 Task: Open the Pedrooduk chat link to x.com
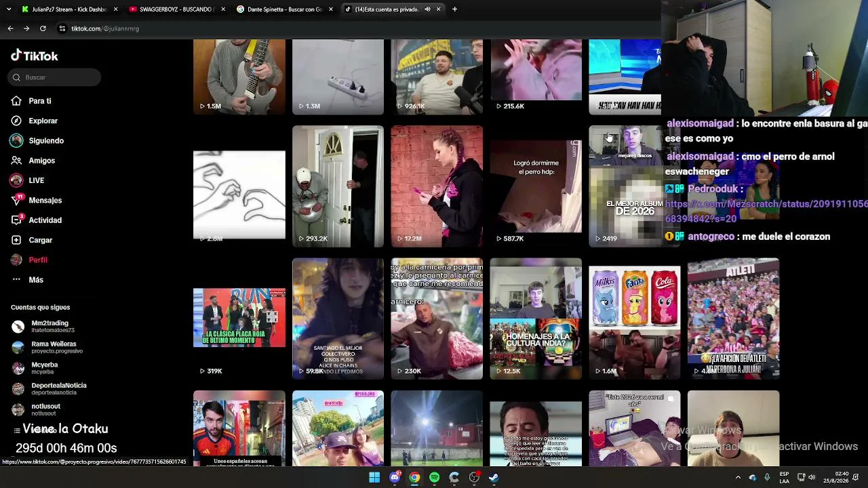766,211
